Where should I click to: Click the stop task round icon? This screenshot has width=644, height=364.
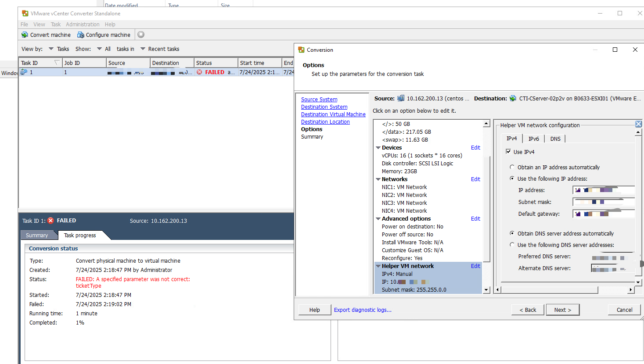point(141,35)
